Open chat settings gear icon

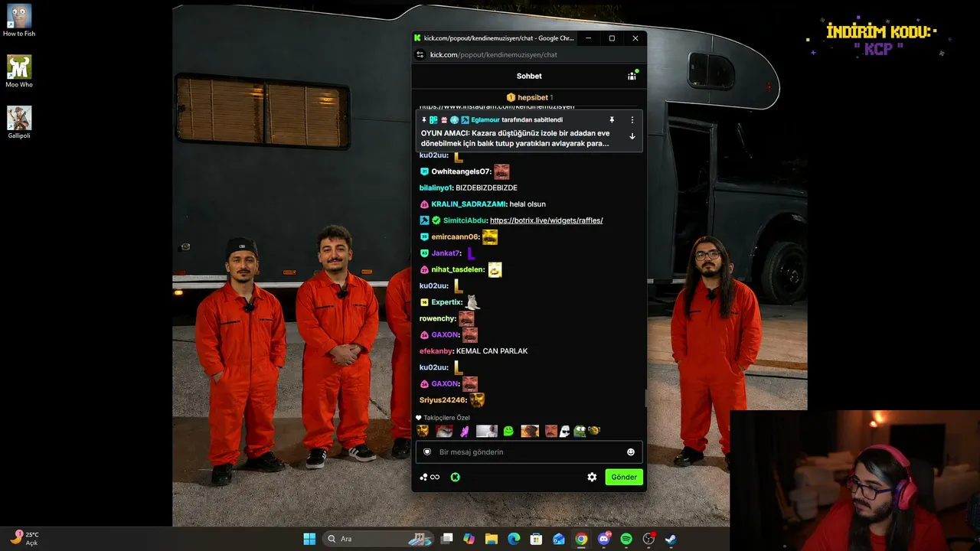pyautogui.click(x=592, y=477)
